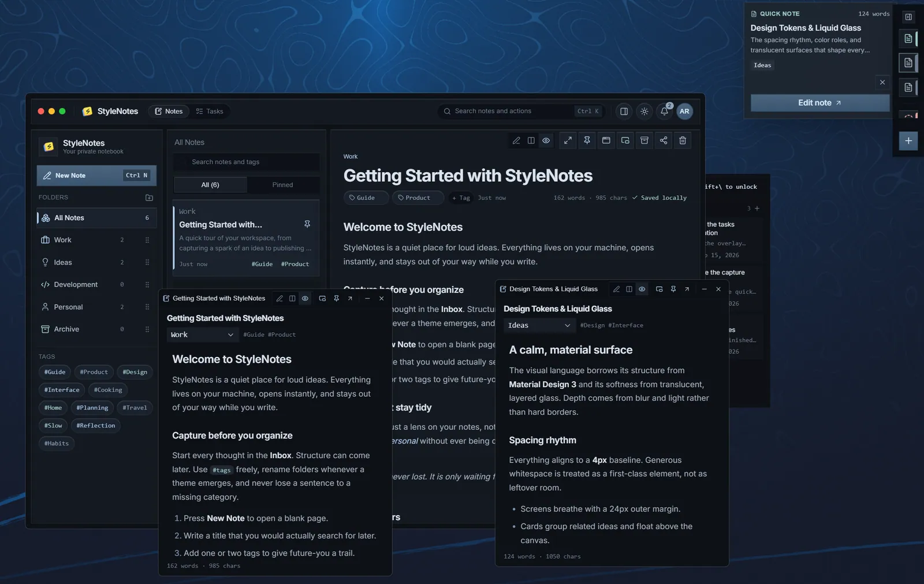
Task: Switch main note to preview eye mode
Action: click(x=546, y=140)
